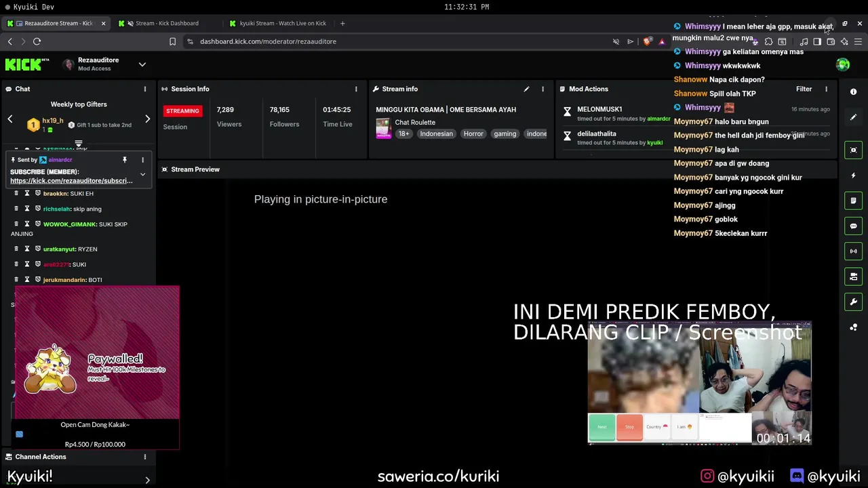Edit stream info with the pencil icon
Viewport: 868px width, 488px height.
point(526,89)
